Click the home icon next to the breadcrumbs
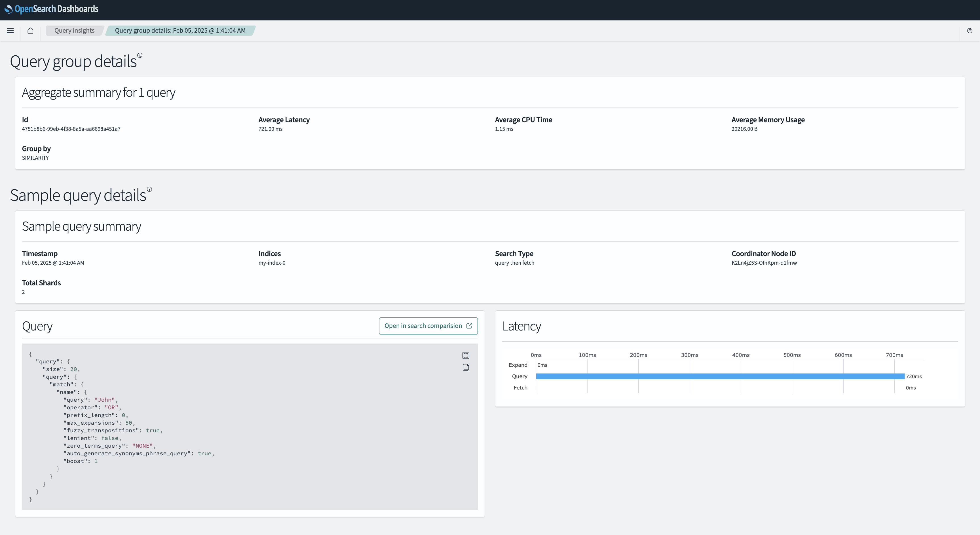 30,30
